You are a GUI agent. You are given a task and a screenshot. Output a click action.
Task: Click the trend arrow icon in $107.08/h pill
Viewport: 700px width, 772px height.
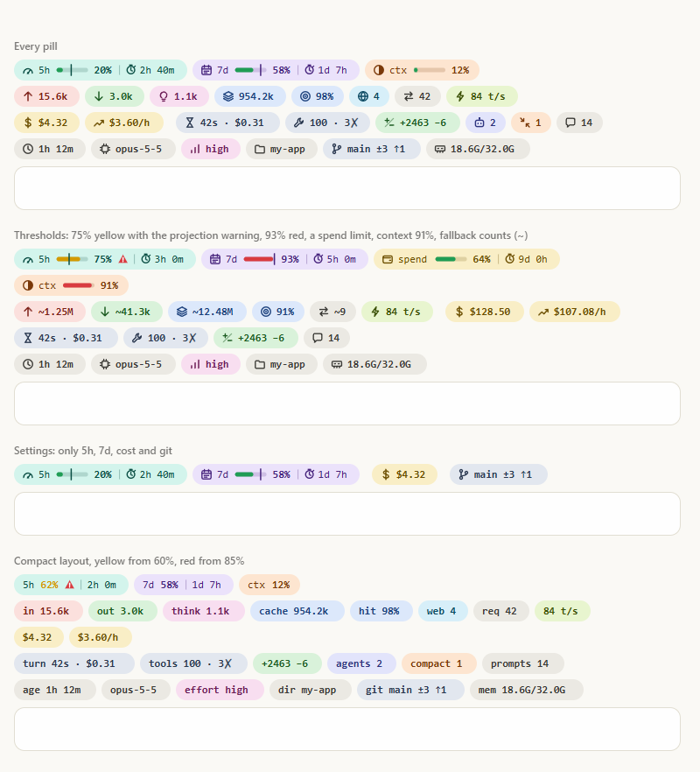(543, 312)
